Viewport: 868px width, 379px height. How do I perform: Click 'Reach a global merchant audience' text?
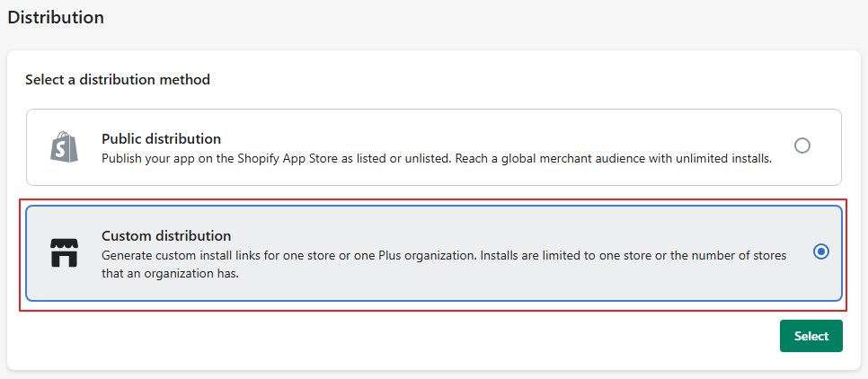556,158
